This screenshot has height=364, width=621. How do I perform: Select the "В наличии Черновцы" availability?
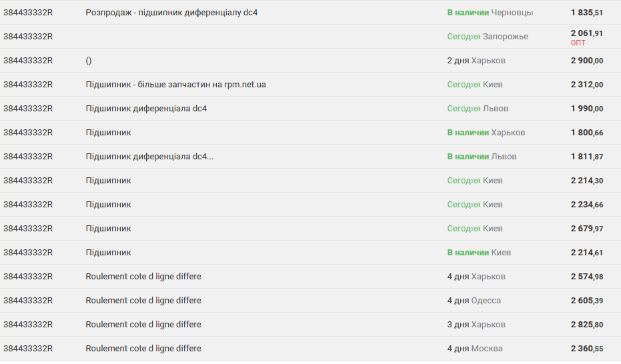tap(490, 13)
